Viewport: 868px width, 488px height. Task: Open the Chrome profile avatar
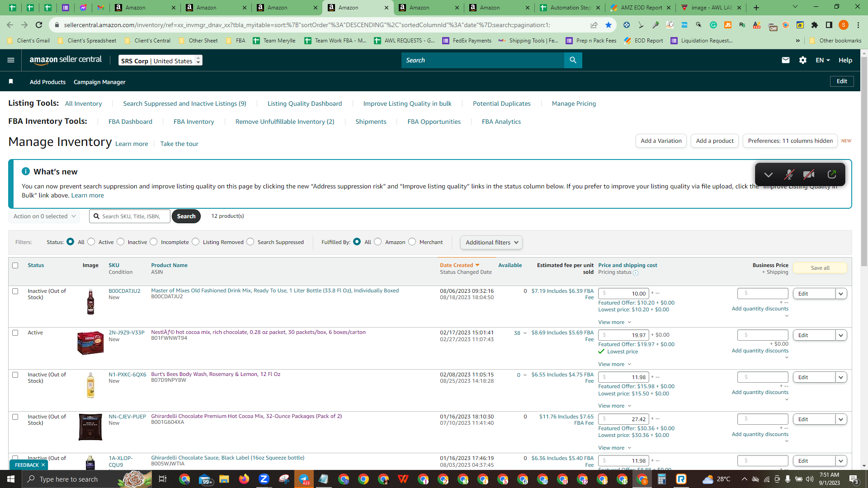pos(844,25)
